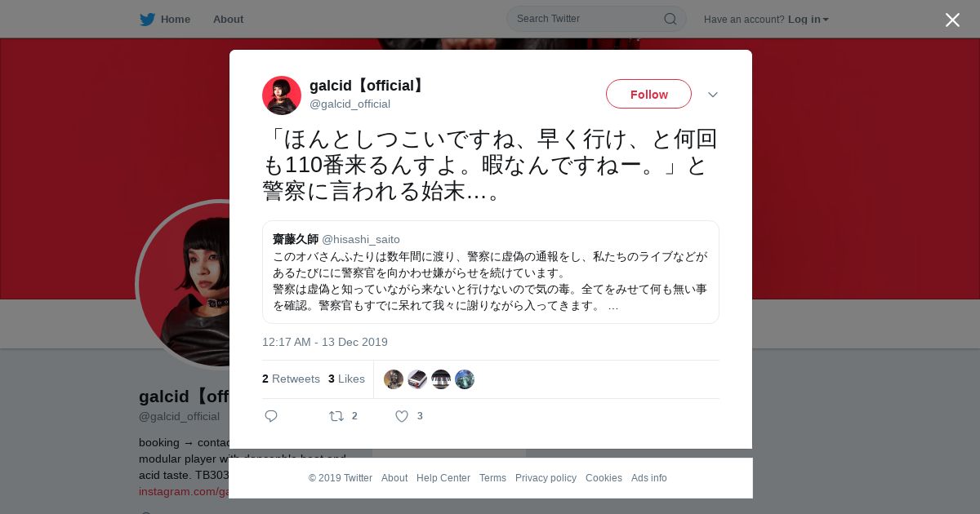Like the tweet with the heart icon
This screenshot has width=980, height=514.
[402, 416]
